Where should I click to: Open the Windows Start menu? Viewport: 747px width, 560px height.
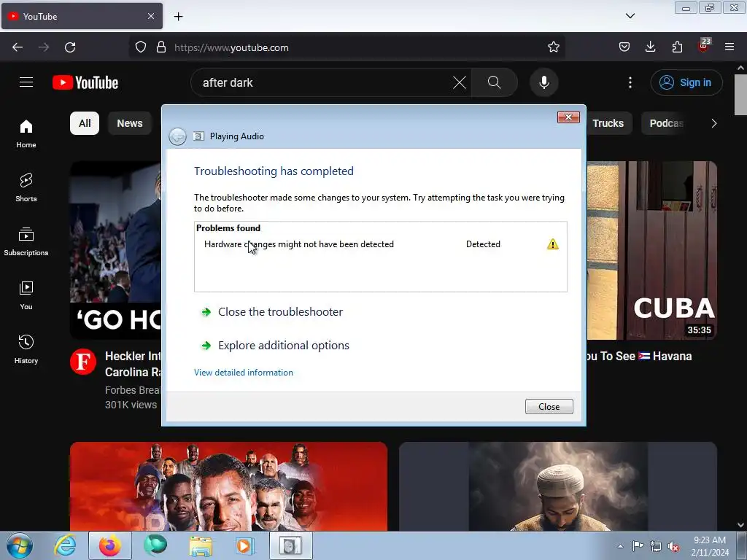pos(20,545)
